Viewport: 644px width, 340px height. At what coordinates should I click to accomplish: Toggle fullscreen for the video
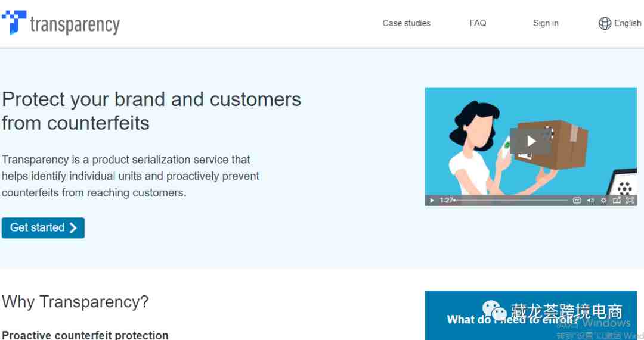(x=630, y=200)
